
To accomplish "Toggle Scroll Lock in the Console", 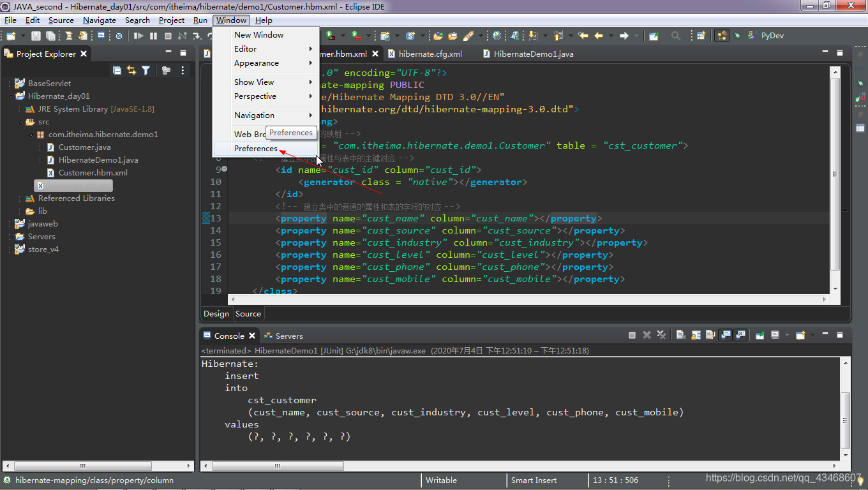I will 696,335.
